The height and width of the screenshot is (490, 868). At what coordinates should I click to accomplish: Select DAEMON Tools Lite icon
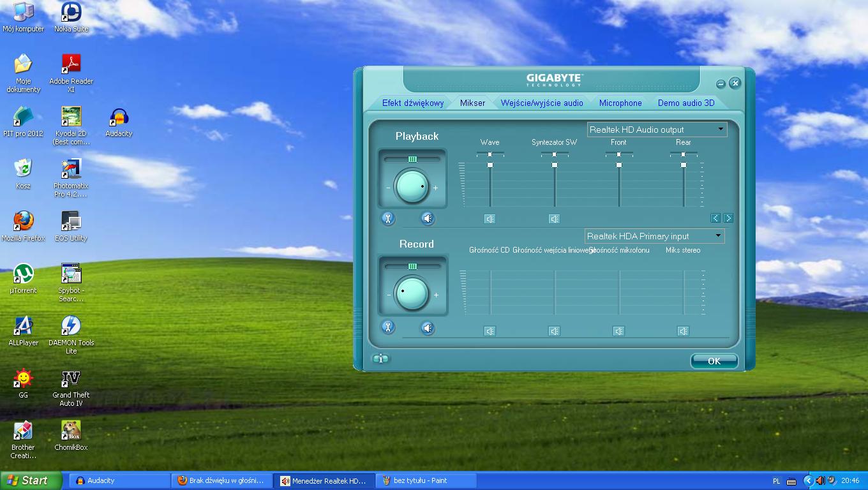tap(71, 336)
